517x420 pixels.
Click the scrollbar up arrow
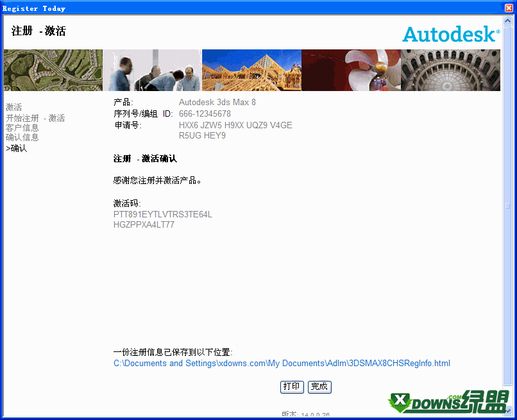tap(508, 21)
